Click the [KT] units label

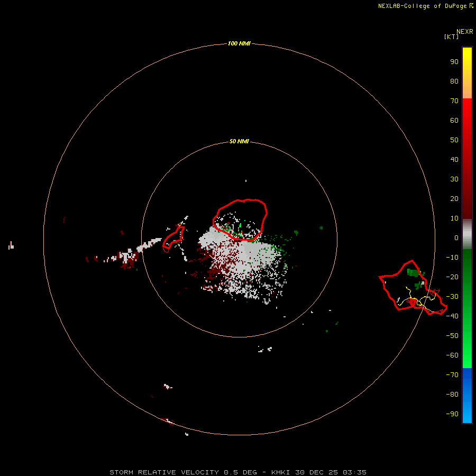(451, 36)
